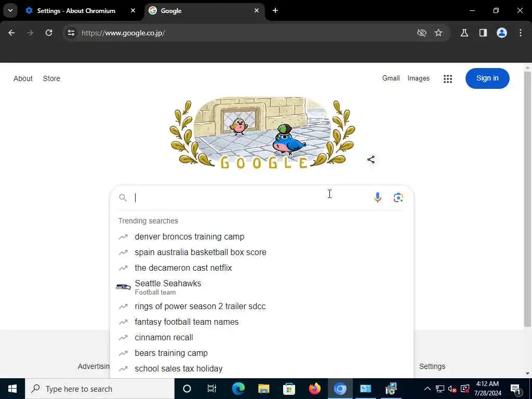Click the magnifier icon in search box
532x399 pixels.
click(x=123, y=197)
